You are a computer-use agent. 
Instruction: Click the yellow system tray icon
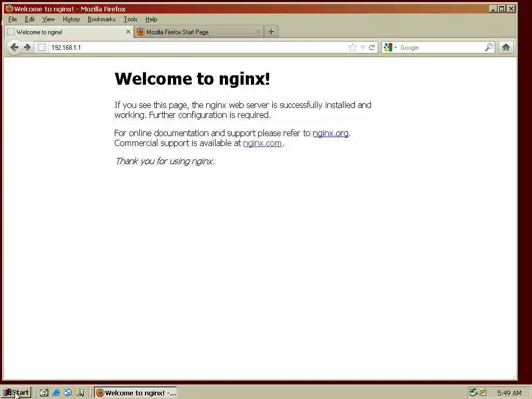tap(483, 392)
